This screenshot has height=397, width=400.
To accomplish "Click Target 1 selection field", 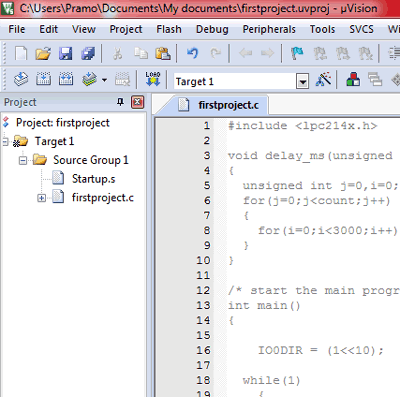I will (235, 81).
